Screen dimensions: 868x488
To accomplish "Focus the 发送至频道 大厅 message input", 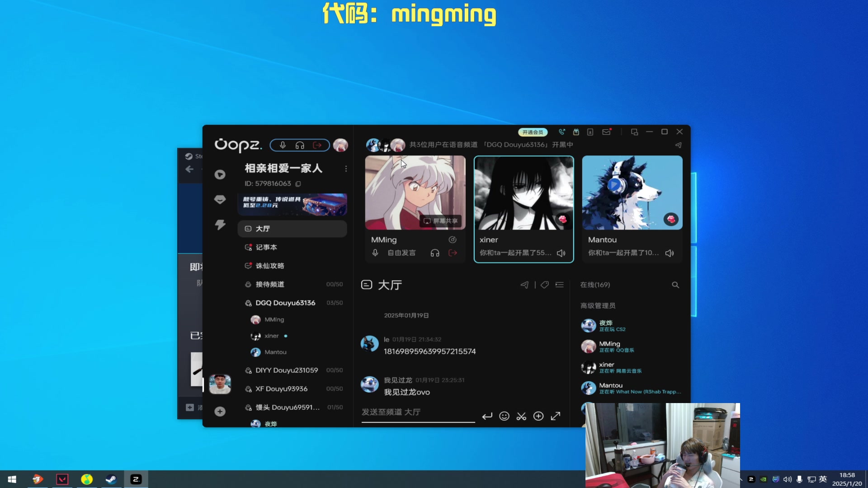I will click(x=418, y=412).
